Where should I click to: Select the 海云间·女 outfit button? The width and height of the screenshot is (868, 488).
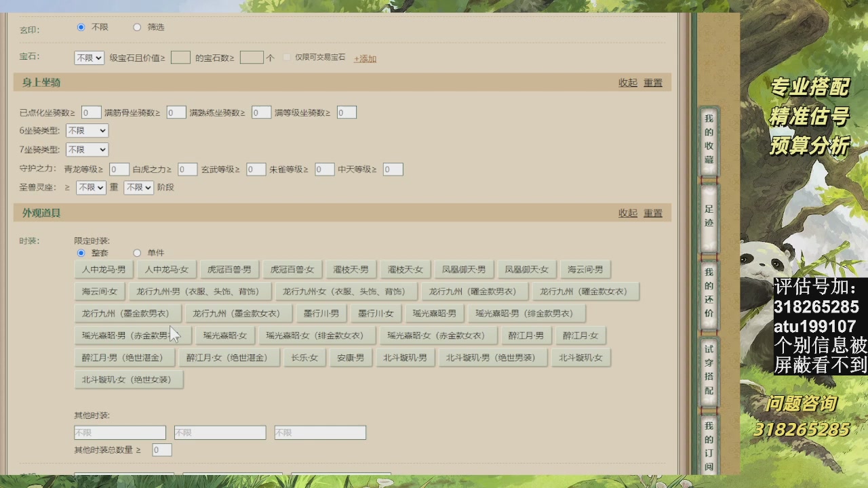pos(100,291)
